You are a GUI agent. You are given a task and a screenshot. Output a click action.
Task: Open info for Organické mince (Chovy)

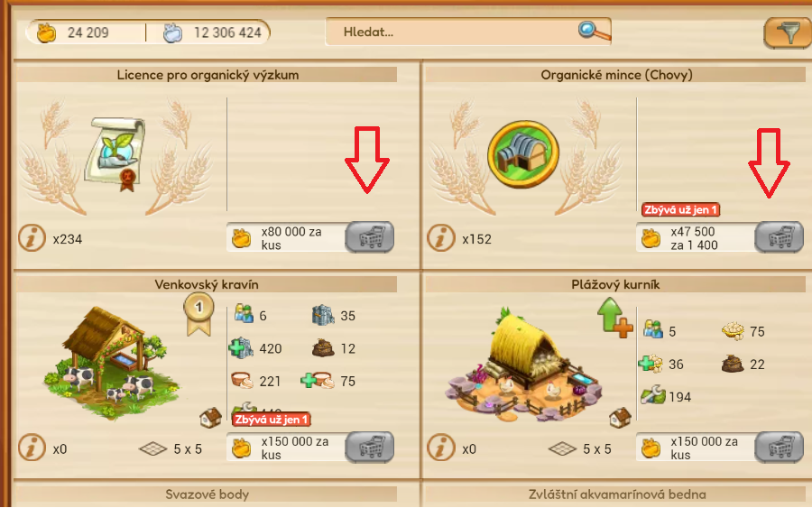[440, 239]
